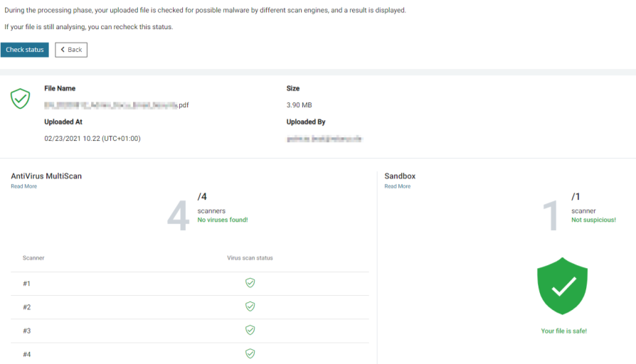Viewport: 636px width, 364px height.
Task: Click the large green Sandbox safe shield
Action: [563, 286]
